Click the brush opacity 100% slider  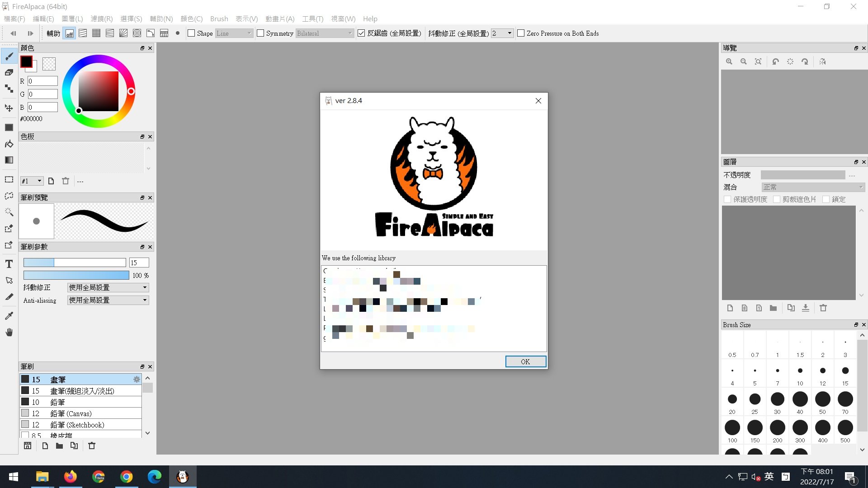pos(76,275)
